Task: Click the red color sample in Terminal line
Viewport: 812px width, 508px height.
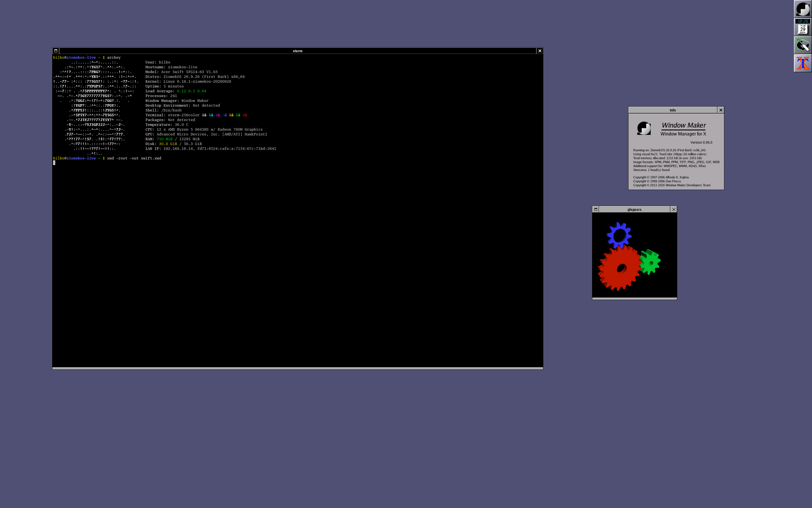Action: click(245, 115)
